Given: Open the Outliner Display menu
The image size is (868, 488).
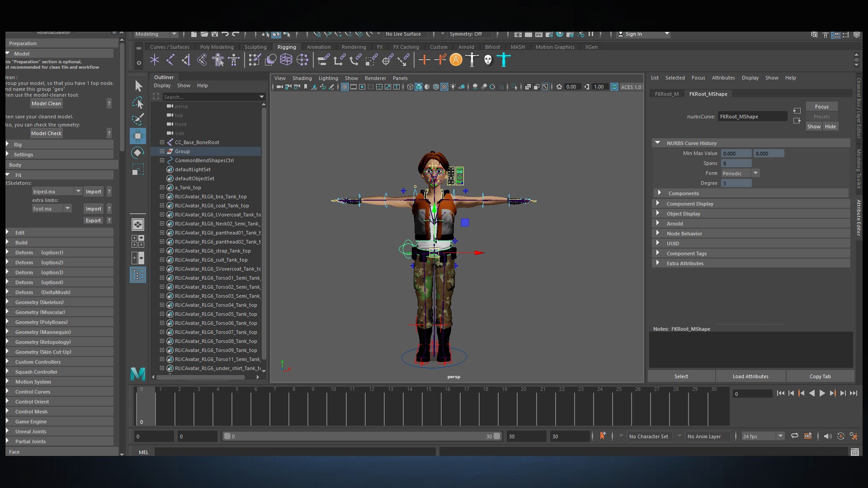Looking at the screenshot, I should click(x=162, y=85).
